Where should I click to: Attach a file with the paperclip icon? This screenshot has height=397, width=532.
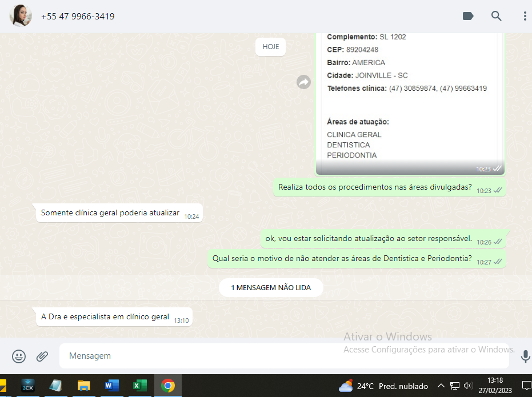(42, 356)
